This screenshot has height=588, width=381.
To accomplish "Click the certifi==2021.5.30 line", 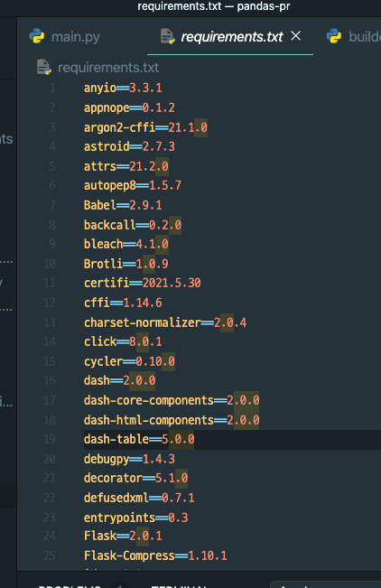I will (142, 283).
